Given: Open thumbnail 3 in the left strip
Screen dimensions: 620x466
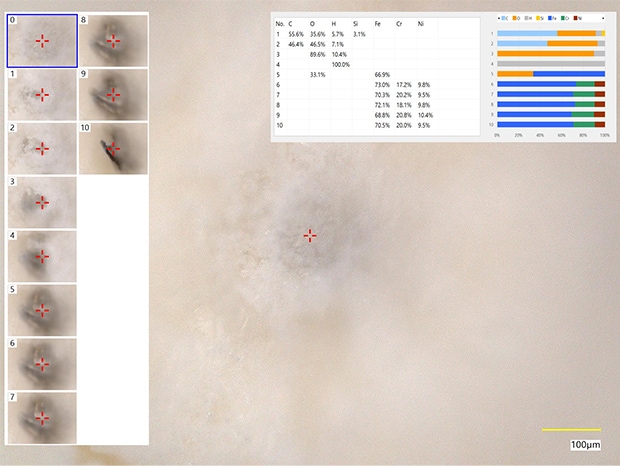Looking at the screenshot, I should tap(42, 202).
